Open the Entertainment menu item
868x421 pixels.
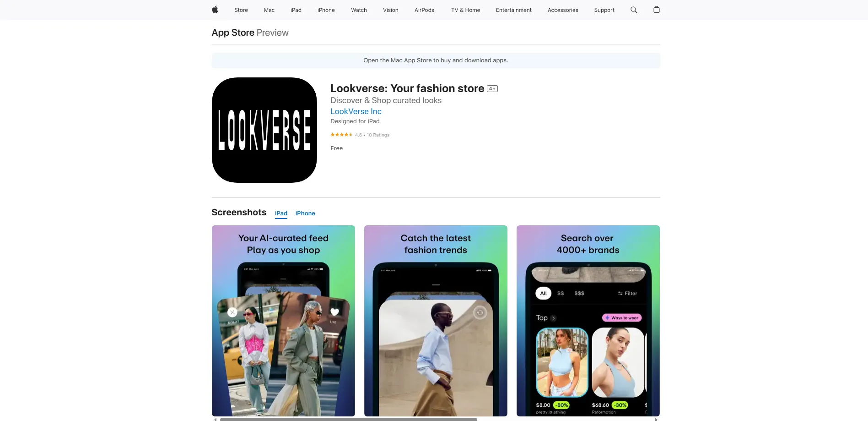coord(514,10)
